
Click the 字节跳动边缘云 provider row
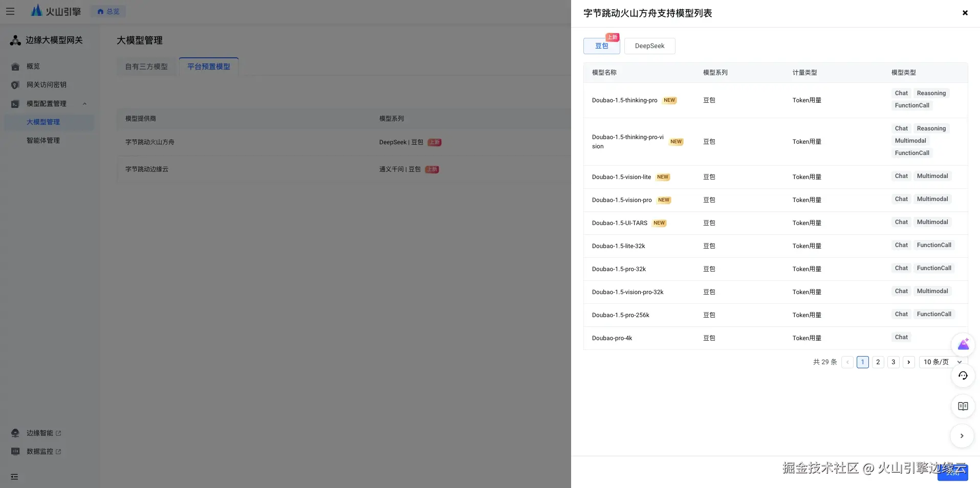[344, 169]
